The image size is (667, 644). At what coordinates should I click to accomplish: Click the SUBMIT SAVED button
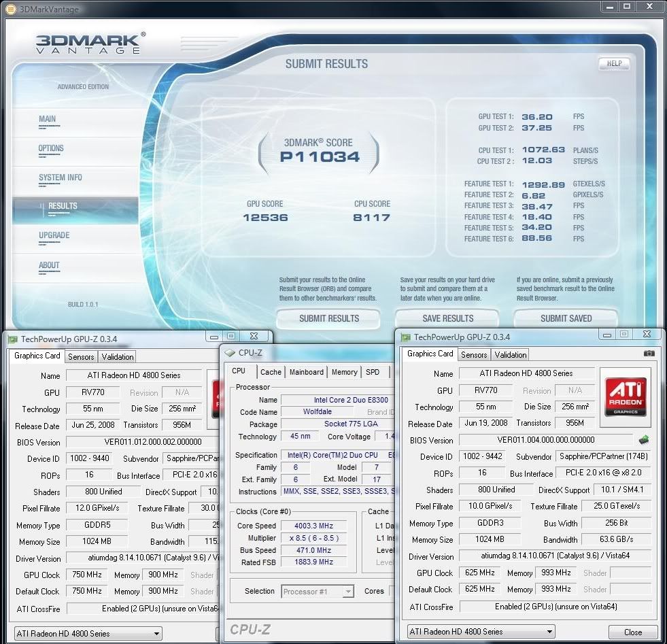[x=566, y=318]
